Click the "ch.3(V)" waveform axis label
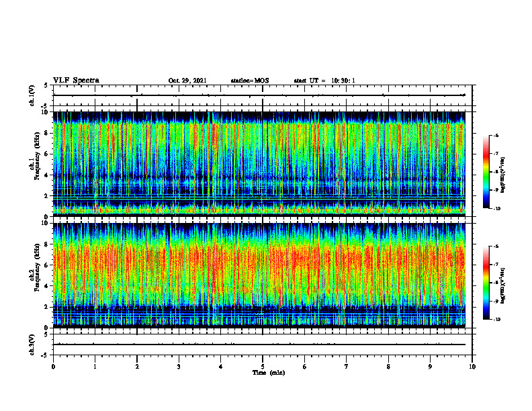Viewport: 532px width, 411px height. click(32, 345)
